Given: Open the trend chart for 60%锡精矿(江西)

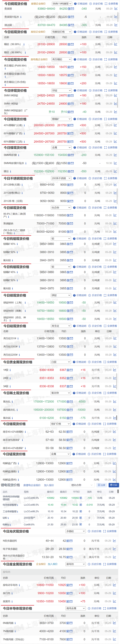Looking at the screenshot, I should (115, 141).
